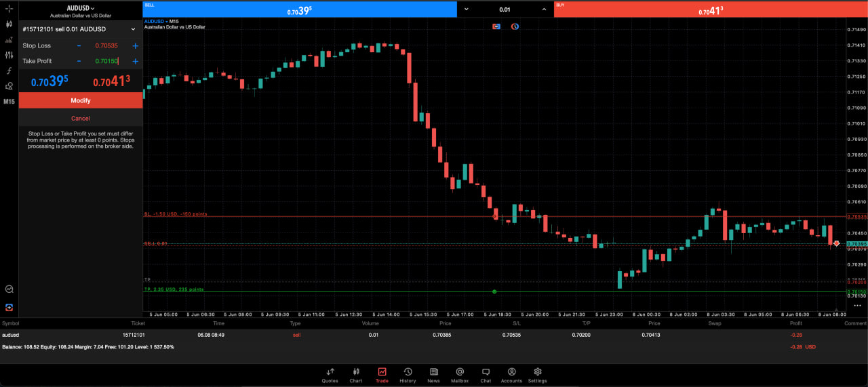Click the clock icon on chart

click(x=515, y=26)
